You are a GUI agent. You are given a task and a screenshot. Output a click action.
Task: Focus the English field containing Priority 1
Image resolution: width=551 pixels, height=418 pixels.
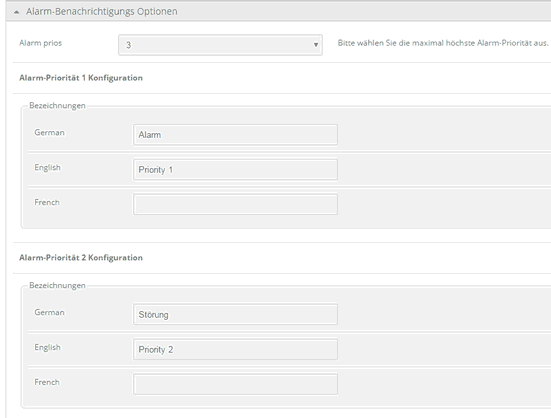click(x=235, y=170)
